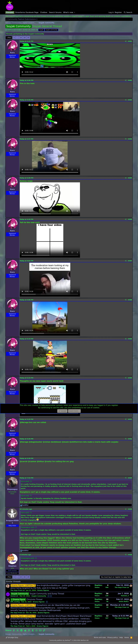The image size is (138, 644).
Task: Open Onionfarms Facebook Page nav item
Action: [x=27, y=12]
